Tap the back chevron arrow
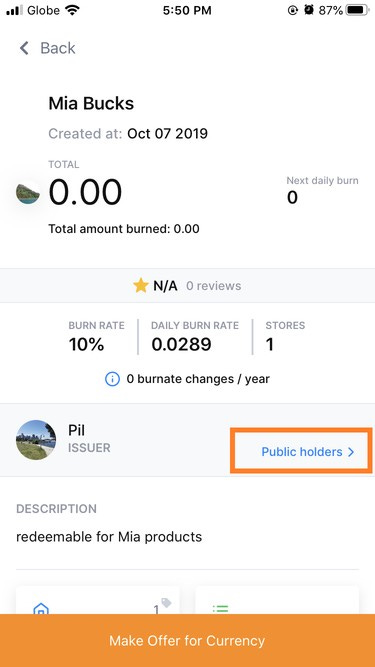The height and width of the screenshot is (667, 375). click(x=24, y=48)
